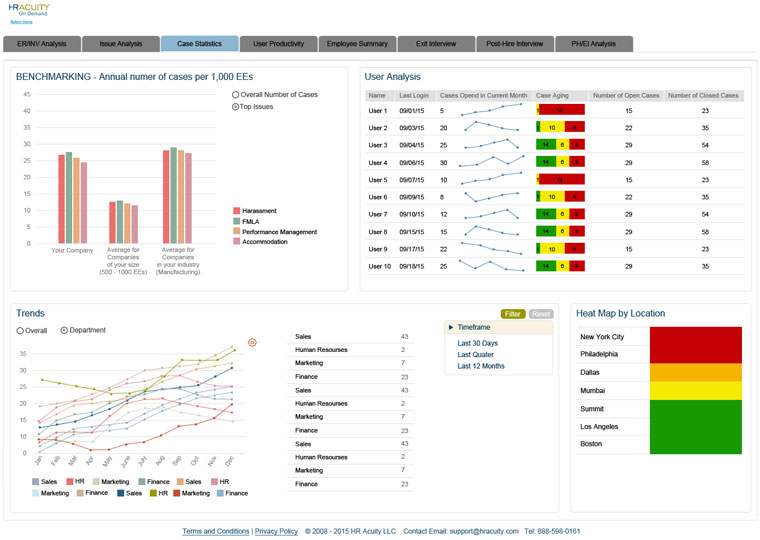Go to the User Productivity tab
The width and height of the screenshot is (760, 540).
278,44
